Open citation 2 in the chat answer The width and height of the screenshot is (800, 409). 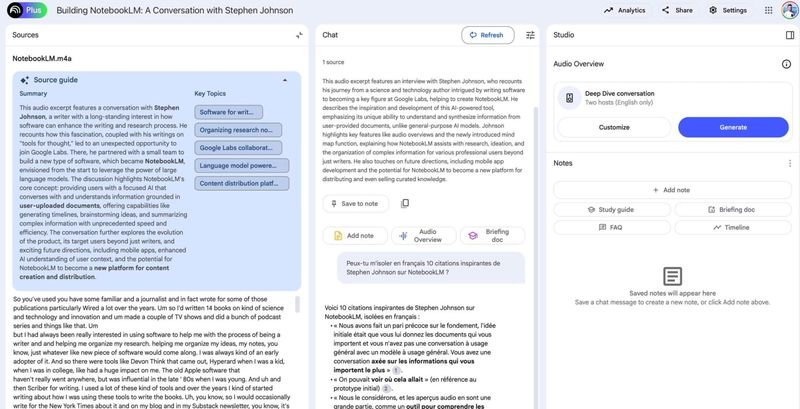point(386,388)
